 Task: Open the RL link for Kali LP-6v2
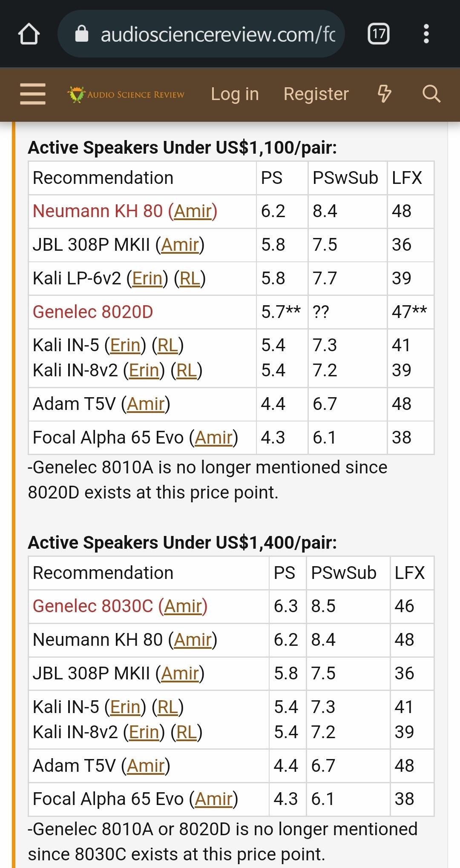(190, 278)
